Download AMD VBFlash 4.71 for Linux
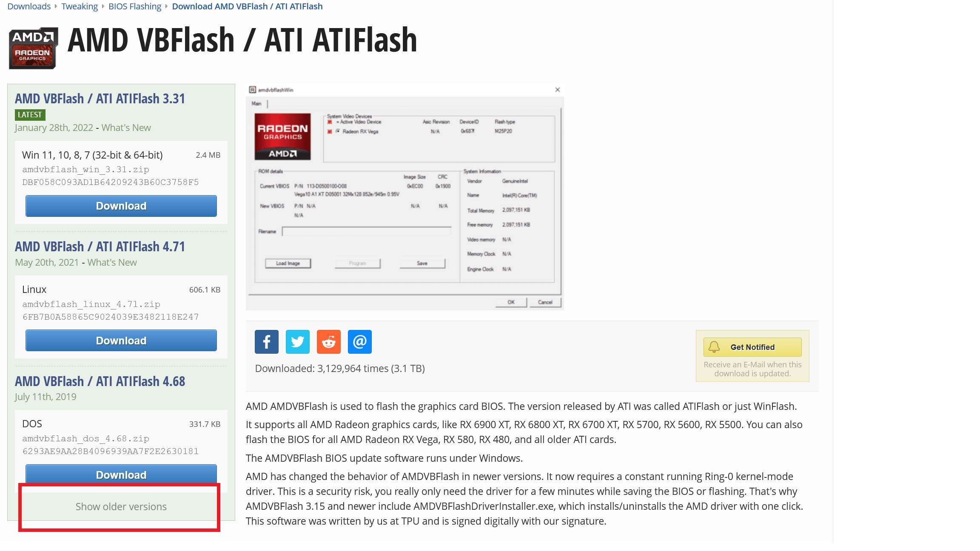Screen dimensions: 980x551 [121, 341]
